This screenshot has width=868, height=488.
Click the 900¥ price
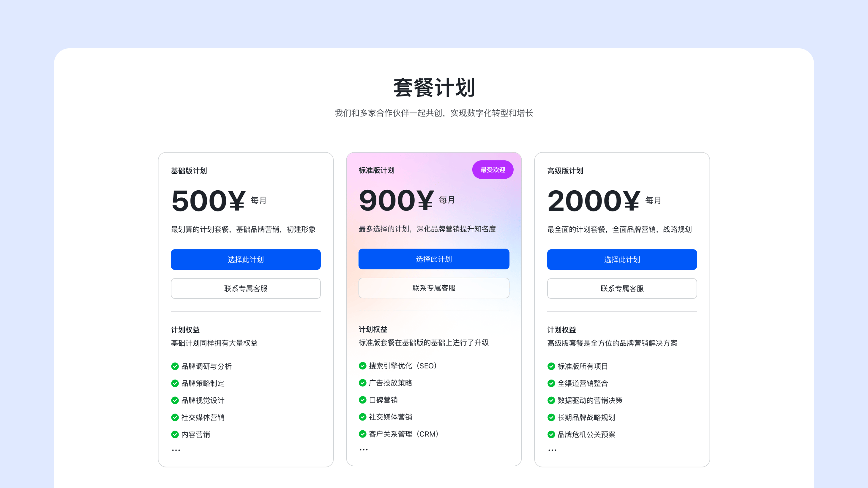[x=396, y=200]
